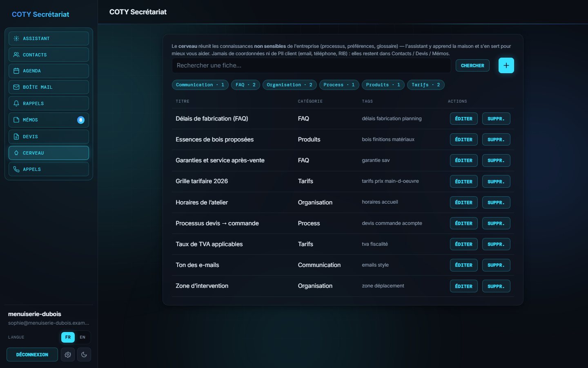This screenshot has width=588, height=368.
Task: Delete the Garanties et service après-vente fiche
Action: click(496, 160)
